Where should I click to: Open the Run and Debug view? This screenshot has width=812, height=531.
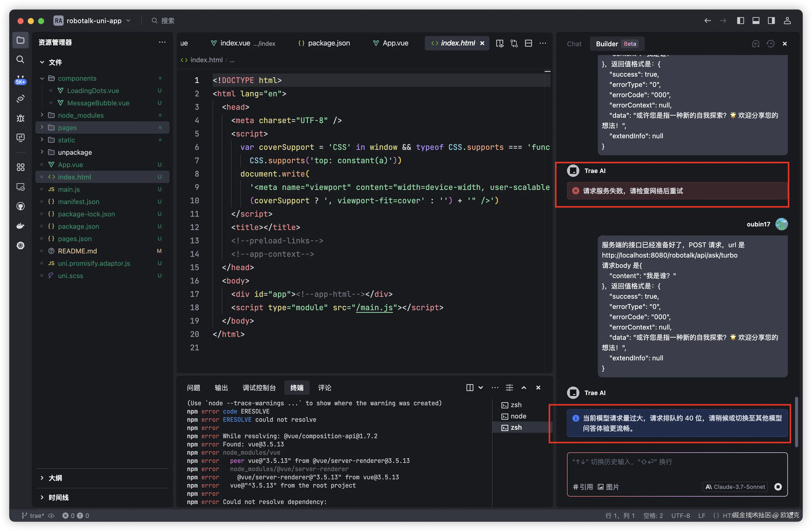click(21, 118)
